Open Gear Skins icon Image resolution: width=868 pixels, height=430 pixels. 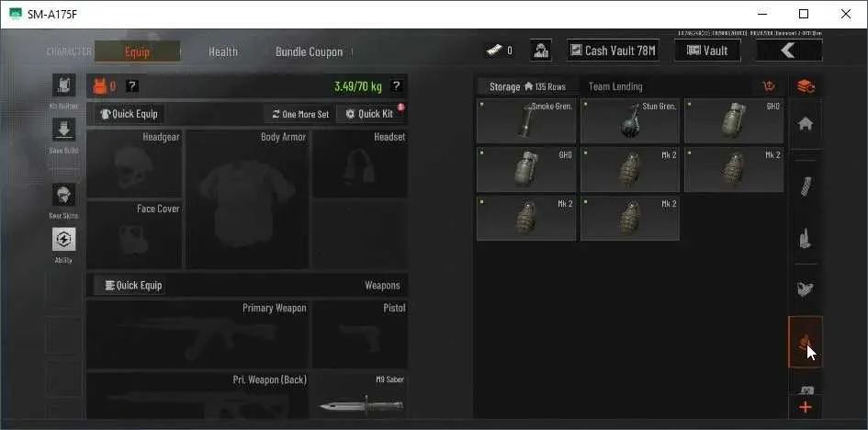coord(63,195)
